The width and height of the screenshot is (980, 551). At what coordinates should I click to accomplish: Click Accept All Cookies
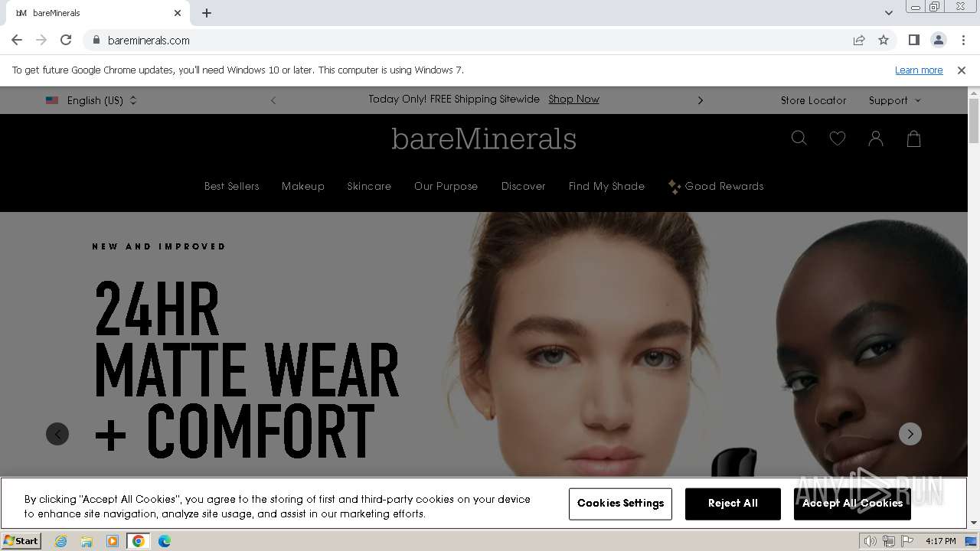coord(852,504)
